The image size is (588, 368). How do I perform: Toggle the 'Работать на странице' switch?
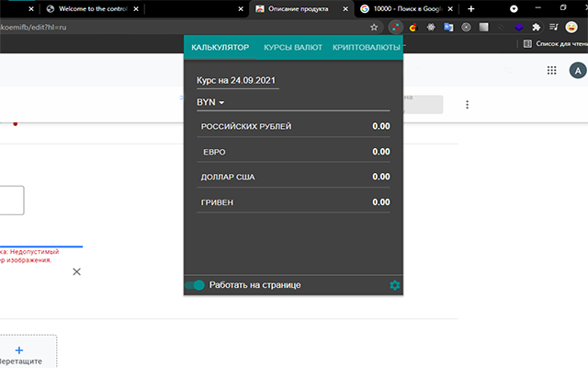(195, 285)
